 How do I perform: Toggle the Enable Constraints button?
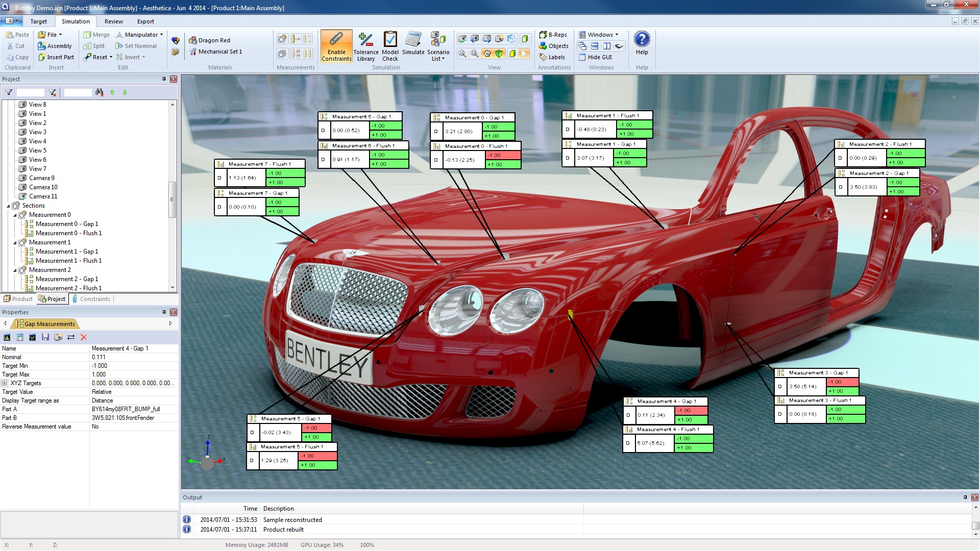point(336,46)
